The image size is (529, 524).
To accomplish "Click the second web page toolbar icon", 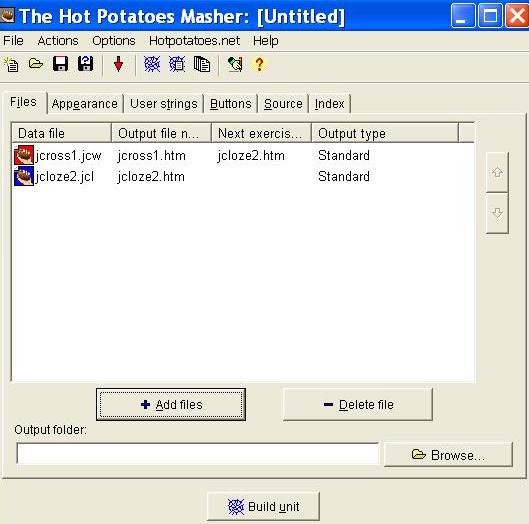I will click(177, 64).
